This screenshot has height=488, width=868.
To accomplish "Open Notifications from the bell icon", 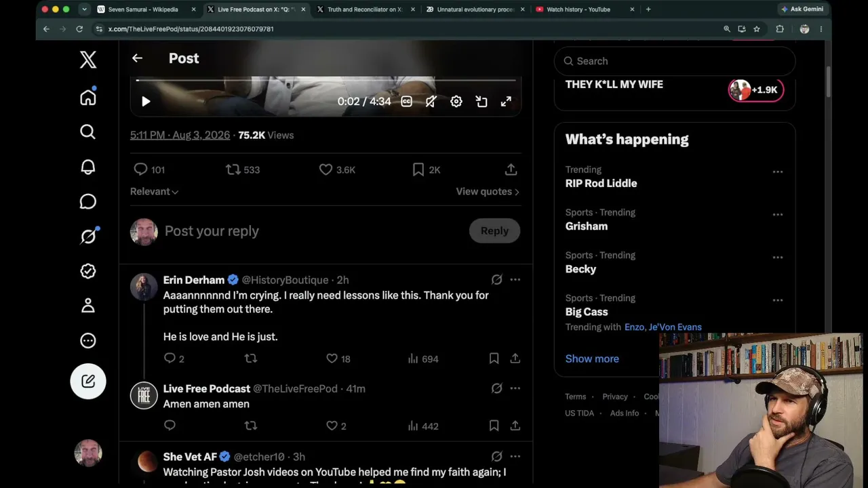I will coord(88,167).
